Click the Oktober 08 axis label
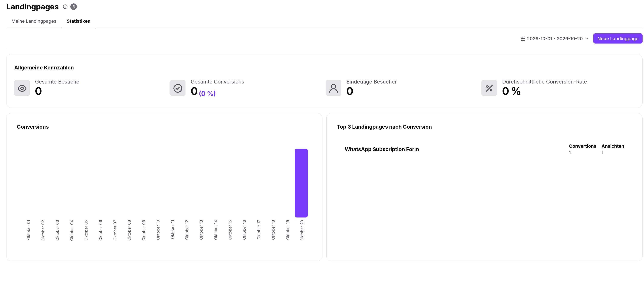644x281 pixels. click(x=129, y=230)
